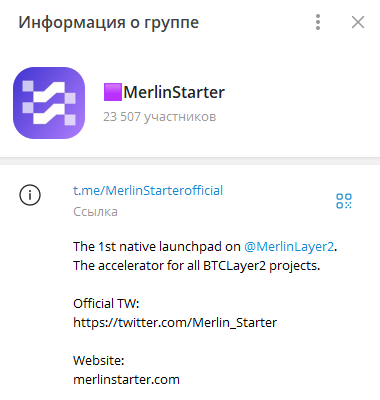Click the MerlinStarter group name
The image size is (380, 400).
coord(174,92)
